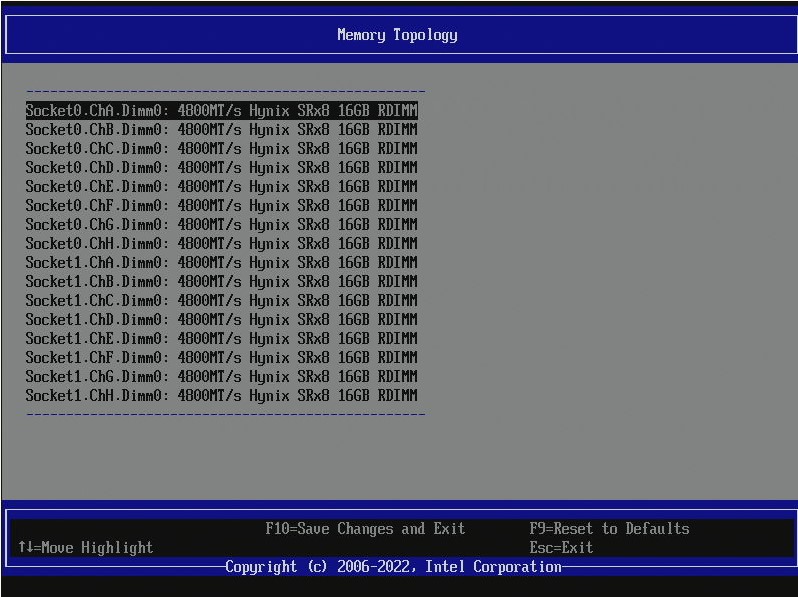Choose the Socket1.ChB.Dimm0 entry
This screenshot has height=597, width=798.
(x=221, y=281)
